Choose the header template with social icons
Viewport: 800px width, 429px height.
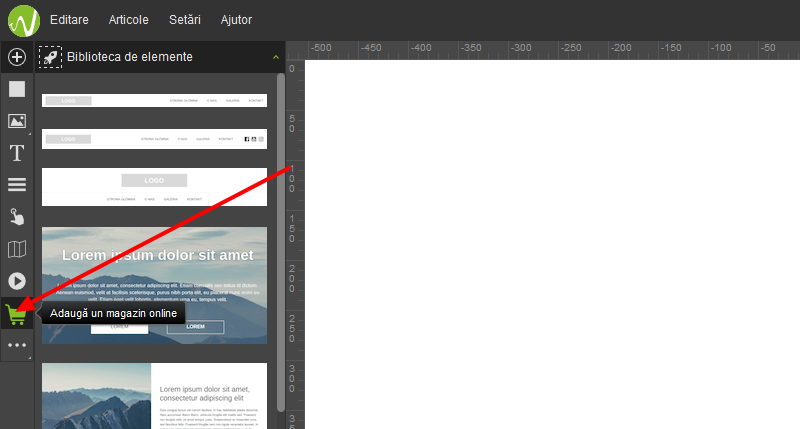coord(154,139)
